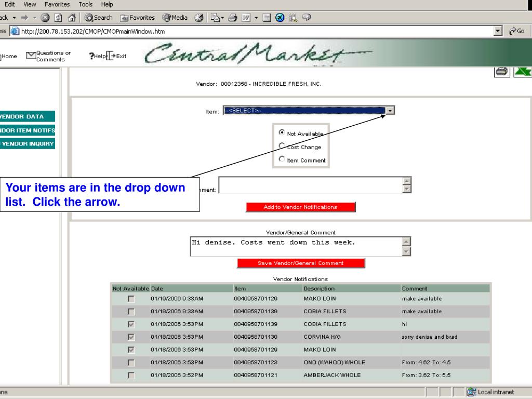
Task: Click the browser Search toolbar button
Action: (97, 18)
